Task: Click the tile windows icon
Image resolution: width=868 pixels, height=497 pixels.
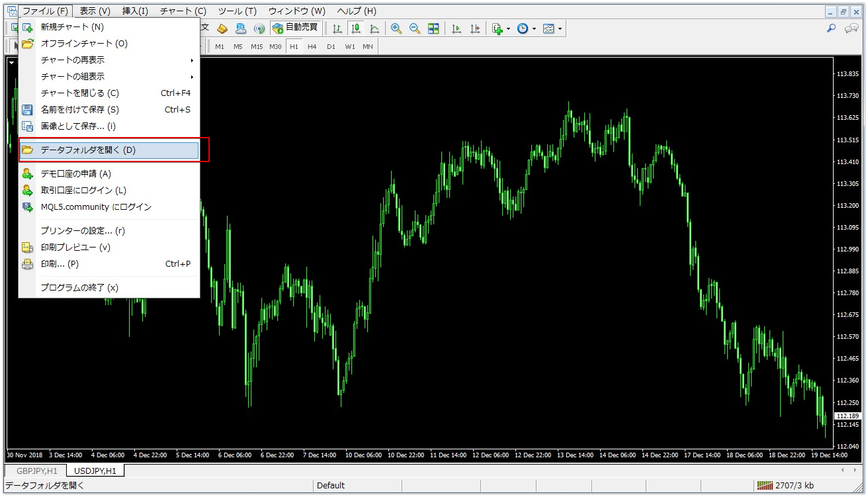Action: 433,28
